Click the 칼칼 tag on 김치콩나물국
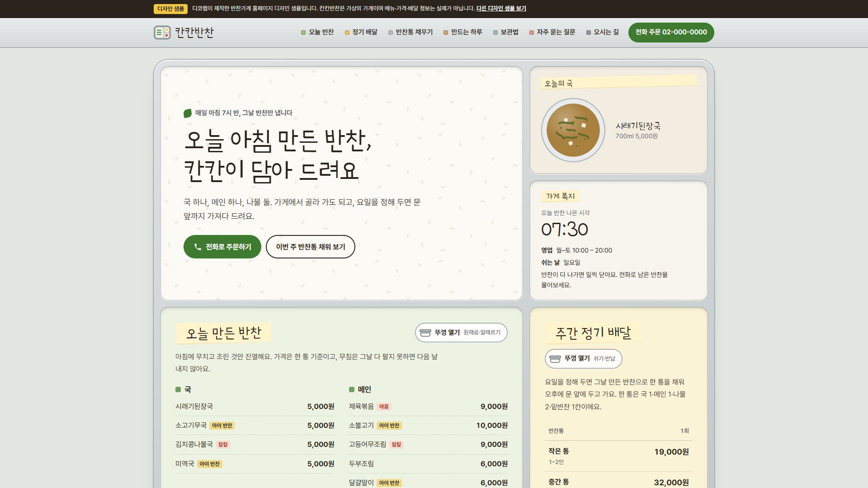 [223, 445]
